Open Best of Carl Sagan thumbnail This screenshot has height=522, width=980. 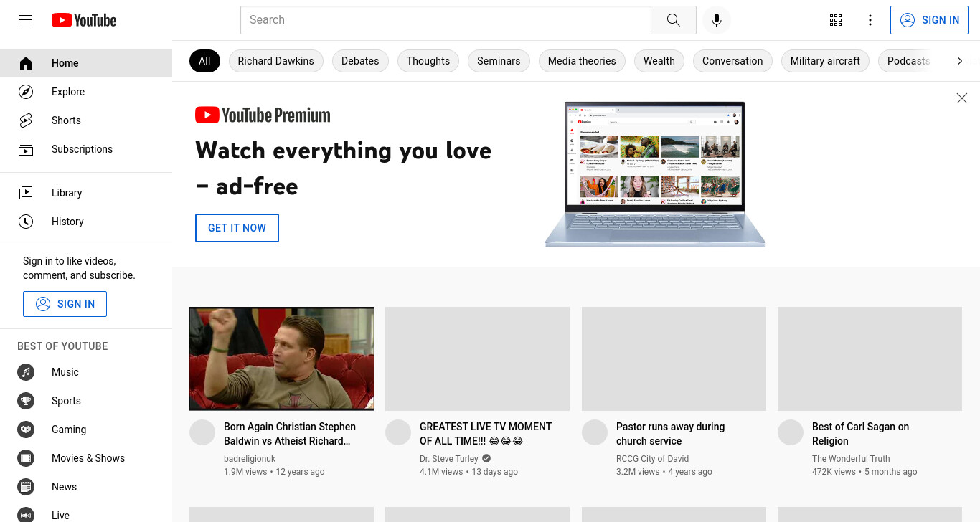coord(870,359)
